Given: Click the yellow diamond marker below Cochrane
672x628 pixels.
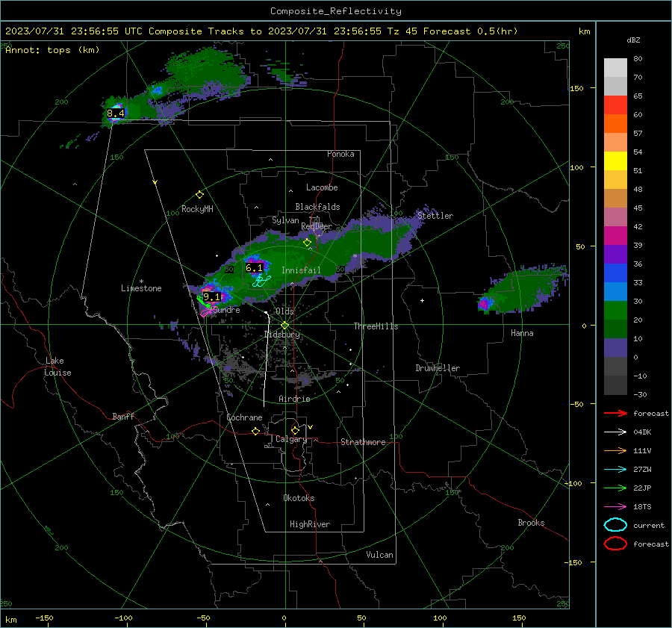Looking at the screenshot, I should coord(256,432).
